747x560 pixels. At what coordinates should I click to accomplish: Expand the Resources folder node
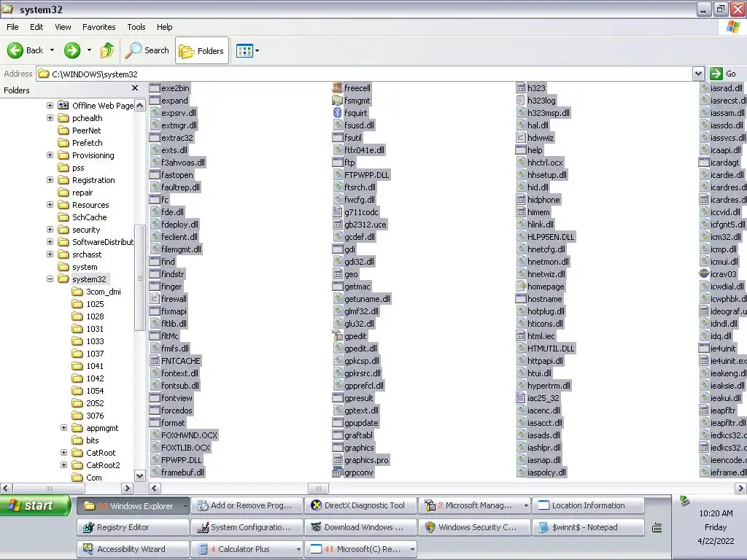(x=50, y=204)
